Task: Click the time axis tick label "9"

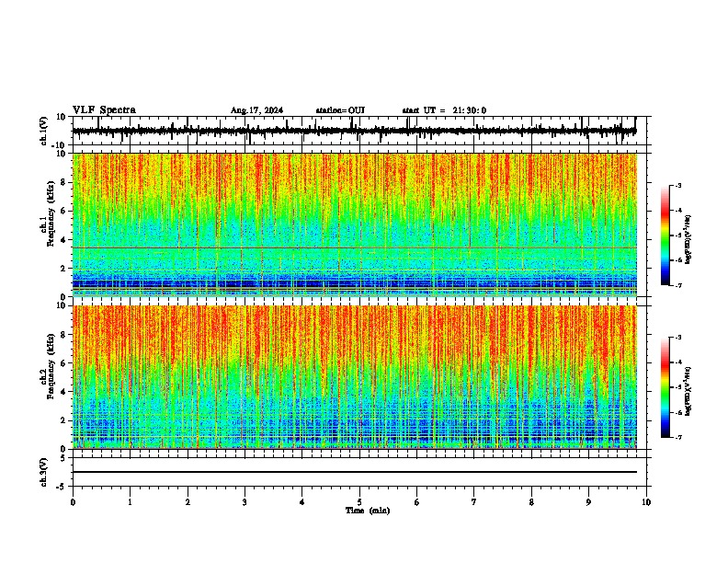Action: [x=588, y=502]
